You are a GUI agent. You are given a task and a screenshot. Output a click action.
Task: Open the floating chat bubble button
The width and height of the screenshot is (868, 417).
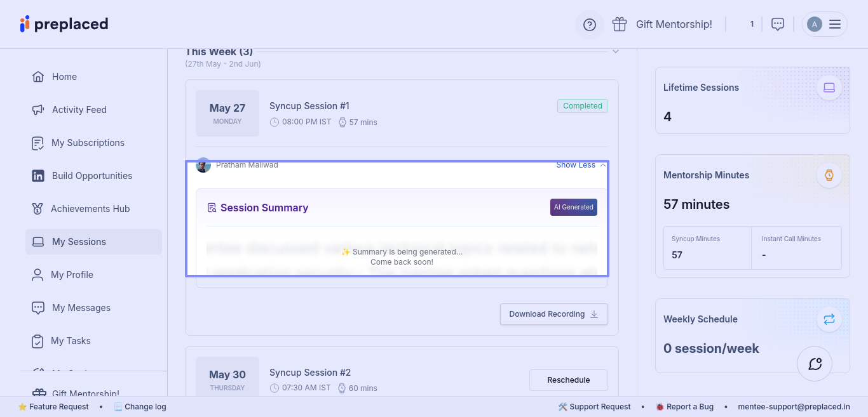(815, 364)
